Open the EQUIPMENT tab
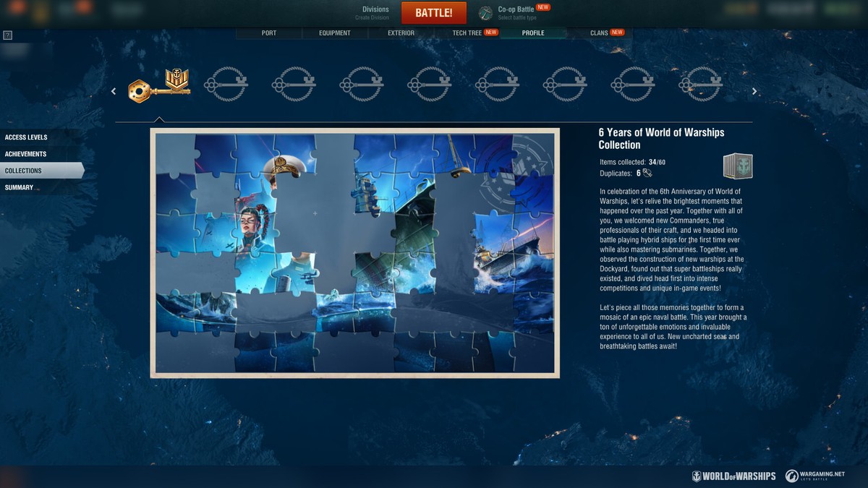Viewport: 868px width, 488px height. point(334,33)
